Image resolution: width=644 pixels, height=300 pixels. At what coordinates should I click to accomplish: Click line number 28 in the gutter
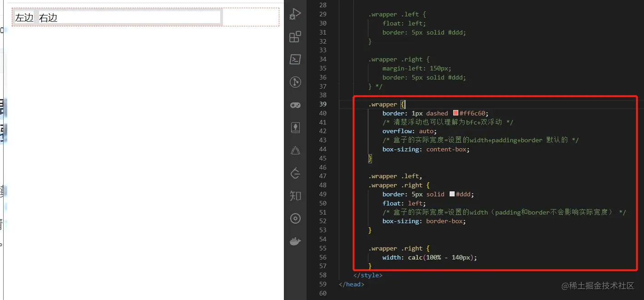[x=322, y=5]
